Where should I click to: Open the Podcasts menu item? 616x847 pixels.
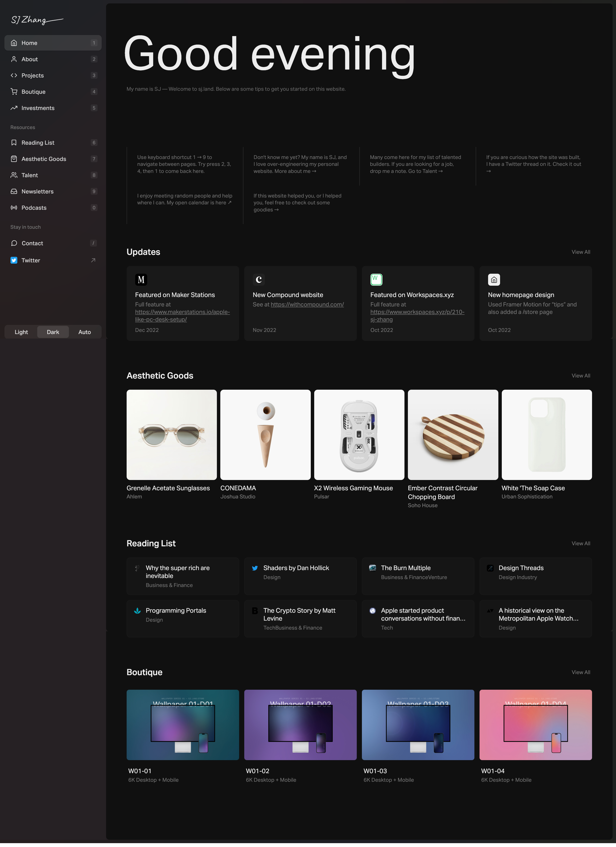[x=53, y=208]
